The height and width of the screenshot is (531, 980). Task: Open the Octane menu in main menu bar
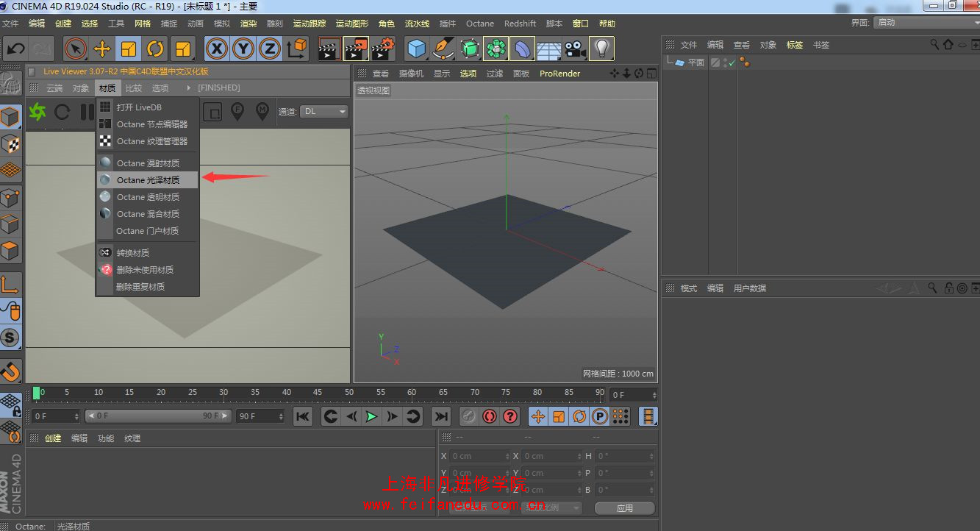point(480,24)
